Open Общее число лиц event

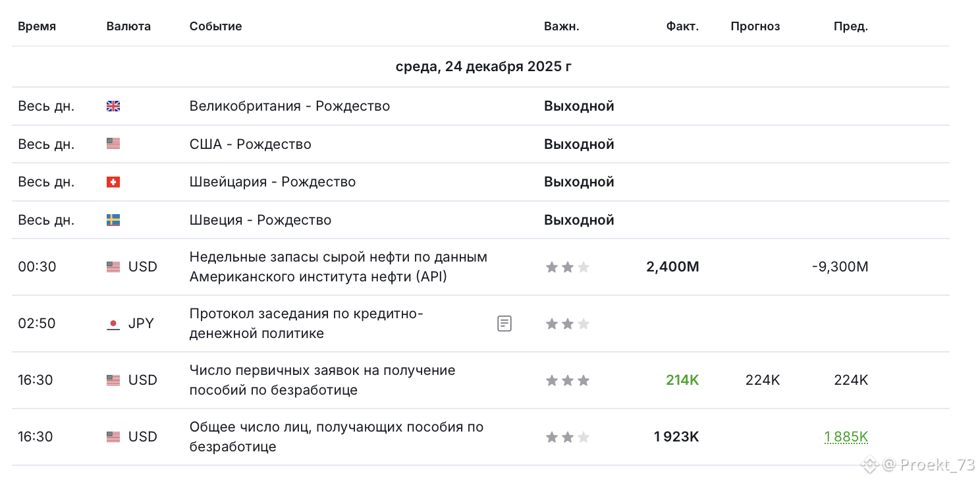click(337, 437)
